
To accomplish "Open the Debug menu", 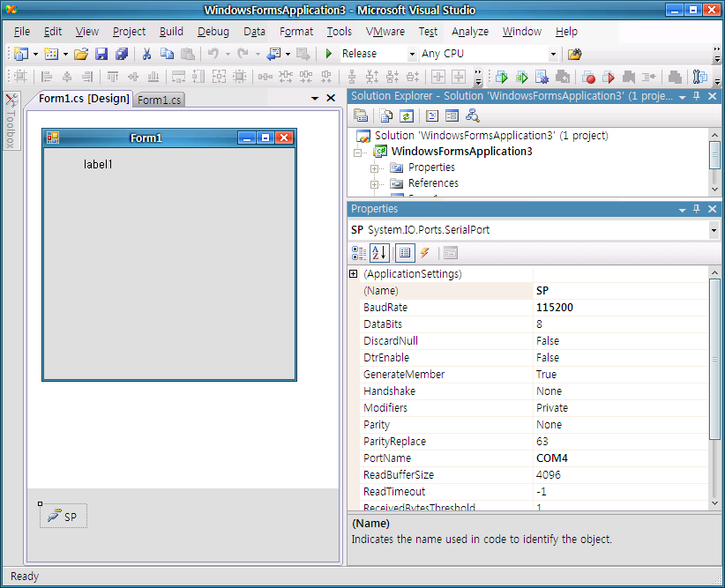I will click(213, 32).
